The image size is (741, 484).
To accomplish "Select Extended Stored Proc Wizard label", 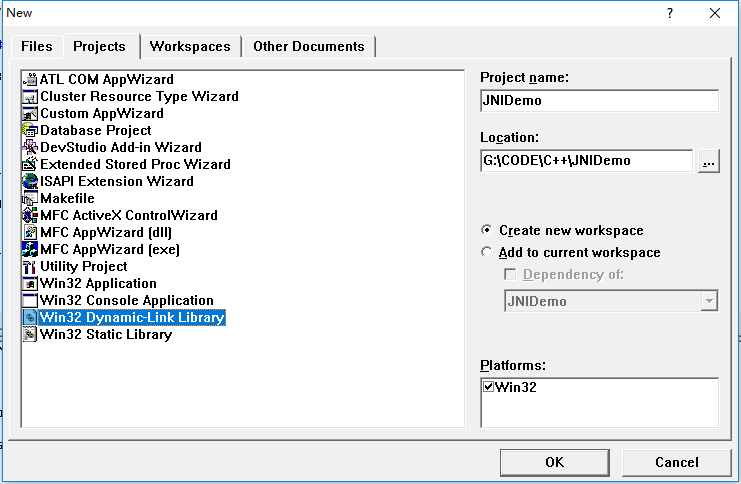I will [136, 164].
